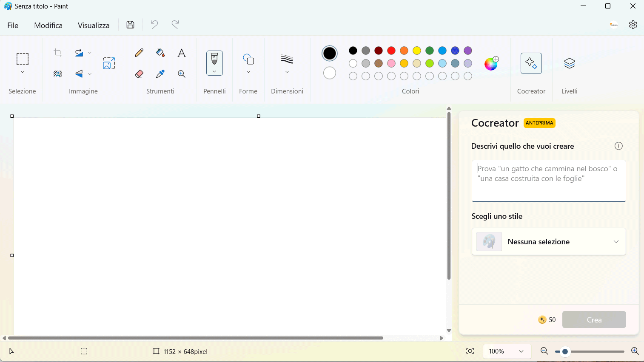Open the Nessuna selezione style dropdown
This screenshot has height=362, width=644.
point(549,242)
